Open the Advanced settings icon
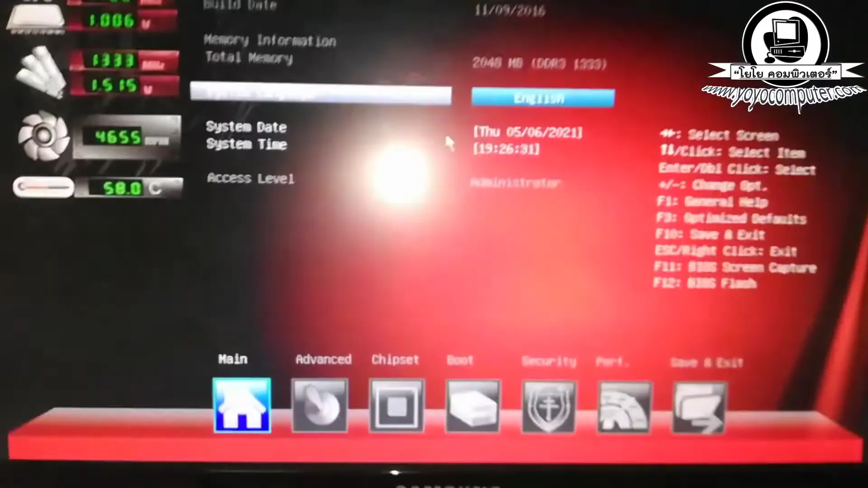868x488 pixels. tap(320, 406)
